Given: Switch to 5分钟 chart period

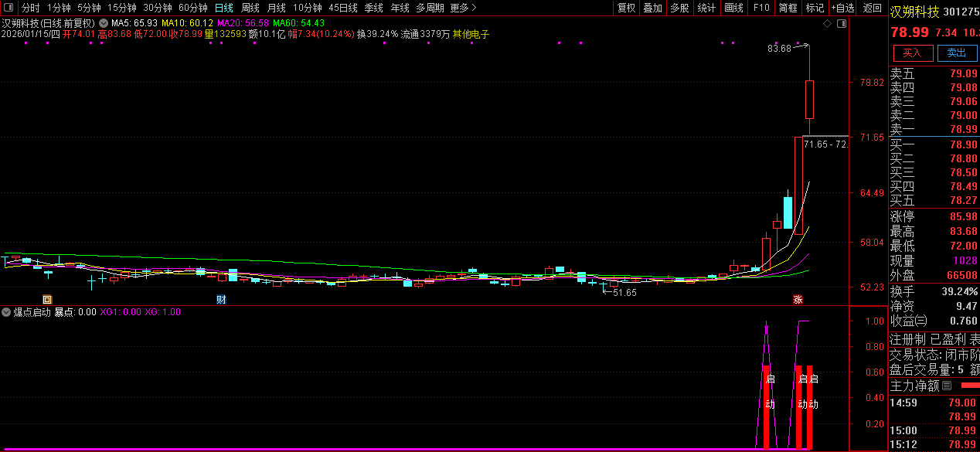Looking at the screenshot, I should (x=89, y=8).
